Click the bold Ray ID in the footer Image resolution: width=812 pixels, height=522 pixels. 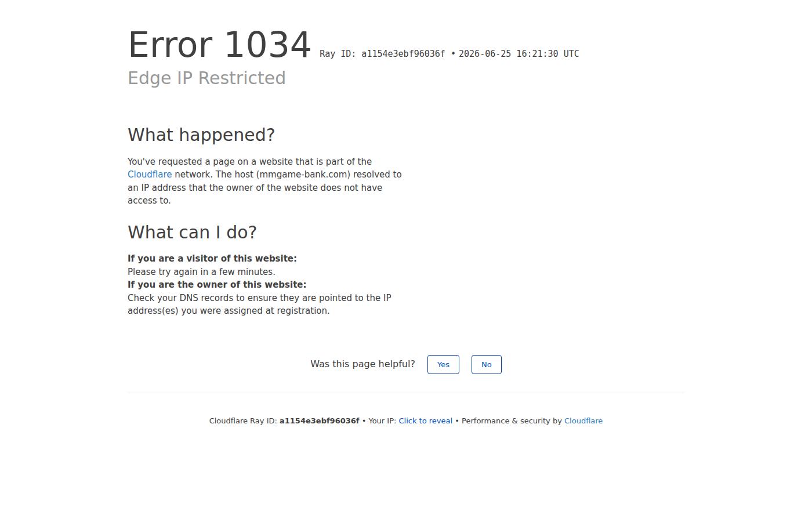tap(319, 421)
